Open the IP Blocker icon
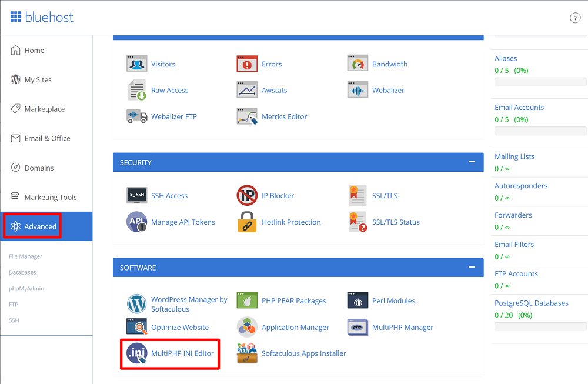 pyautogui.click(x=247, y=195)
